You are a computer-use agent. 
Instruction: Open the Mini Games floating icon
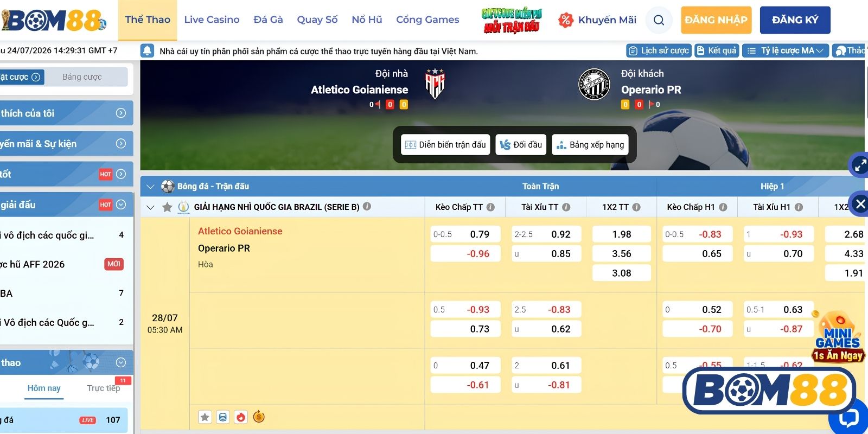[x=838, y=337]
